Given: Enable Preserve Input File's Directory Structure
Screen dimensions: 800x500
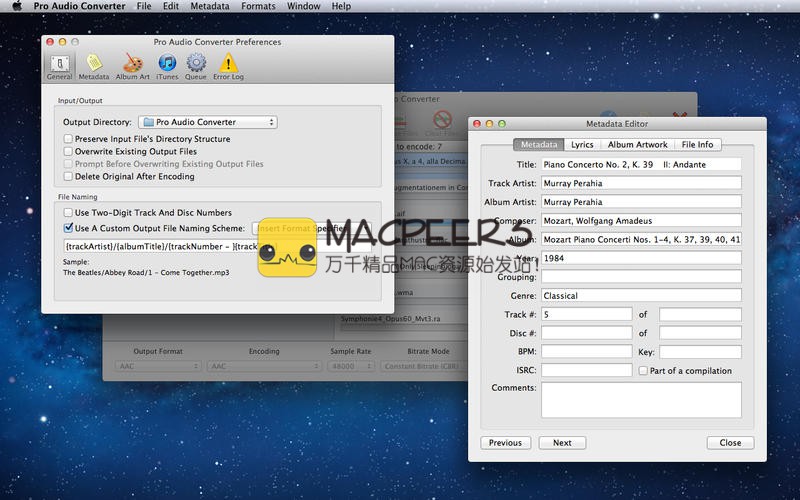Looking at the screenshot, I should coord(68,139).
